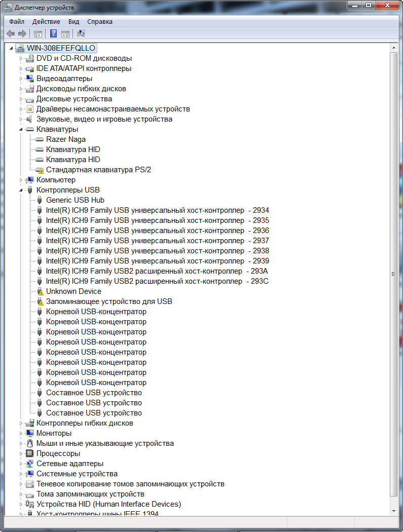The width and height of the screenshot is (403, 532).
Task: Expand the Процессоры category
Action: pyautogui.click(x=21, y=453)
